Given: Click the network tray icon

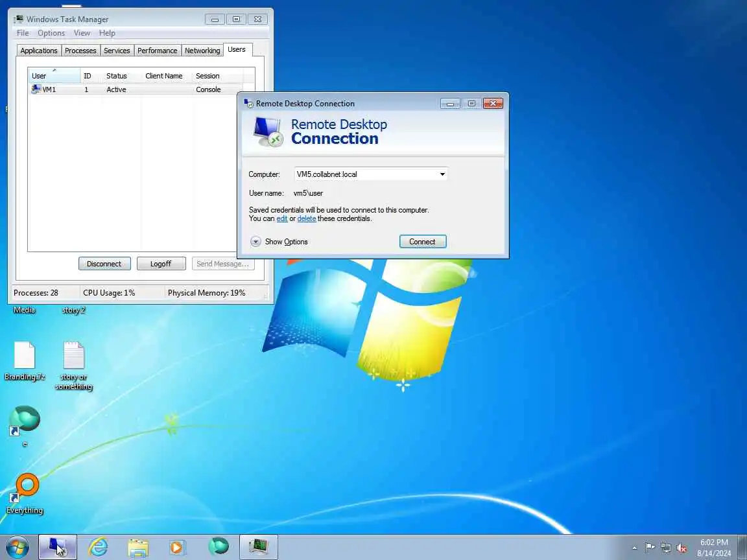Looking at the screenshot, I should 665,548.
